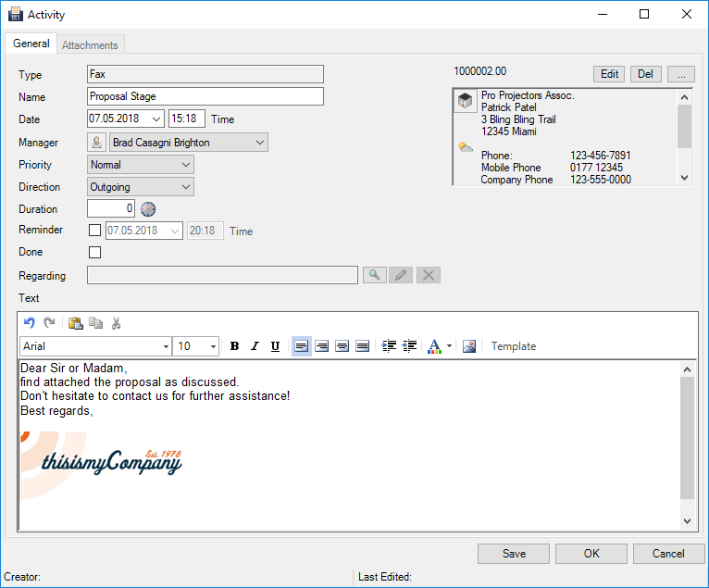Align text to center
The height and width of the screenshot is (588, 709).
click(x=322, y=346)
